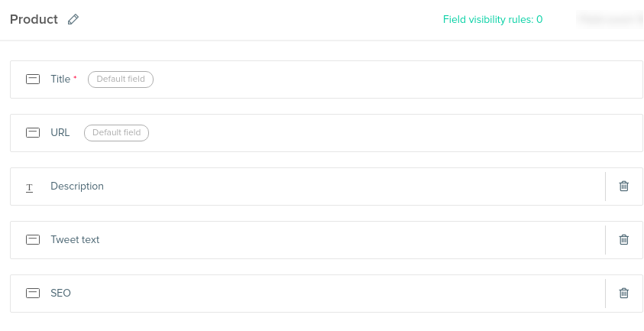Open Field visibility rules link
644x331 pixels.
click(493, 19)
